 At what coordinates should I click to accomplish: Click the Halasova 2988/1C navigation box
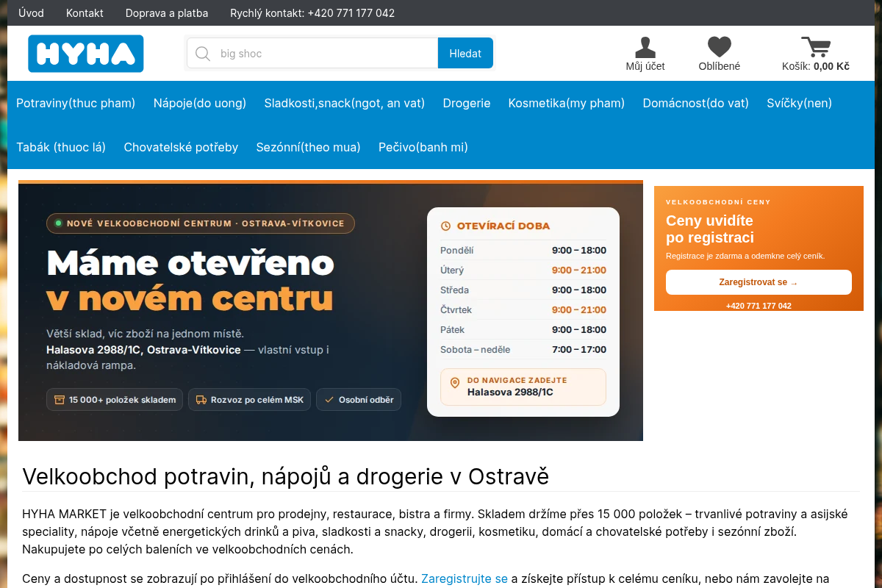[523, 387]
